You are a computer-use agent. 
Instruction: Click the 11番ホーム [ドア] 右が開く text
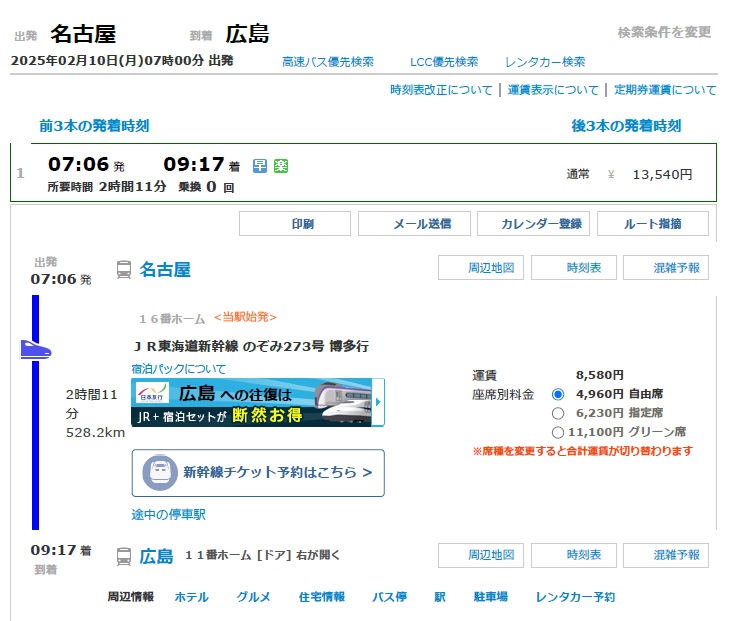pos(263,555)
